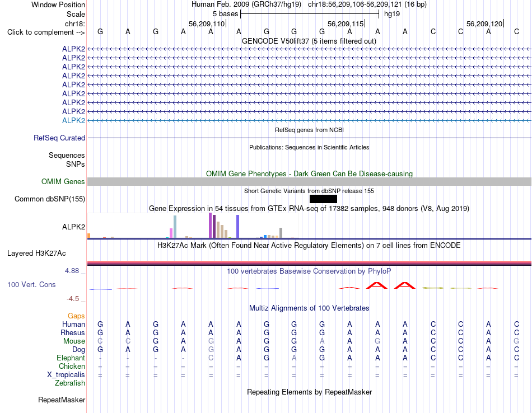Click the 100 Vert. Cons track label
Viewport: 532px width, 413px height.
click(x=31, y=285)
